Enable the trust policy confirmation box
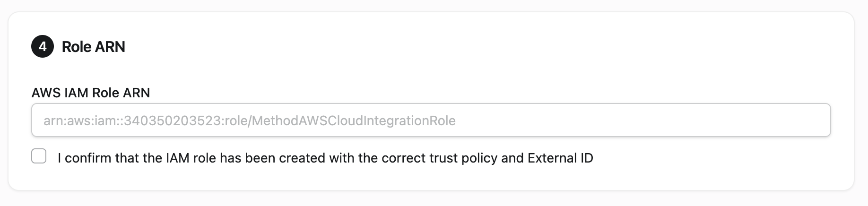 click(39, 156)
